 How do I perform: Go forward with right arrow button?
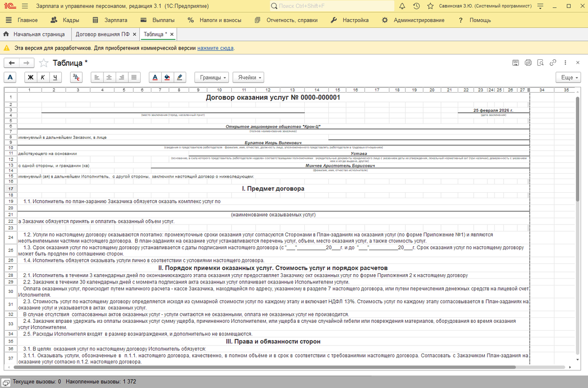[27, 63]
